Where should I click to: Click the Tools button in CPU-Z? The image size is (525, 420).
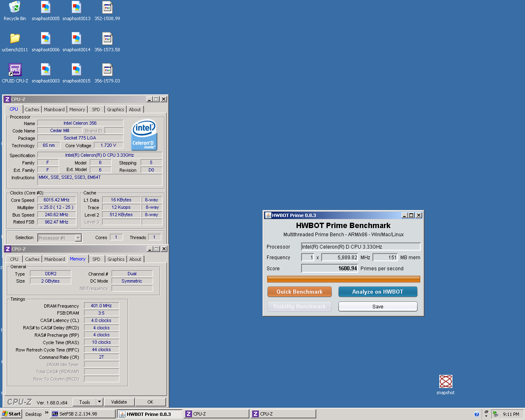pyautogui.click(x=85, y=402)
